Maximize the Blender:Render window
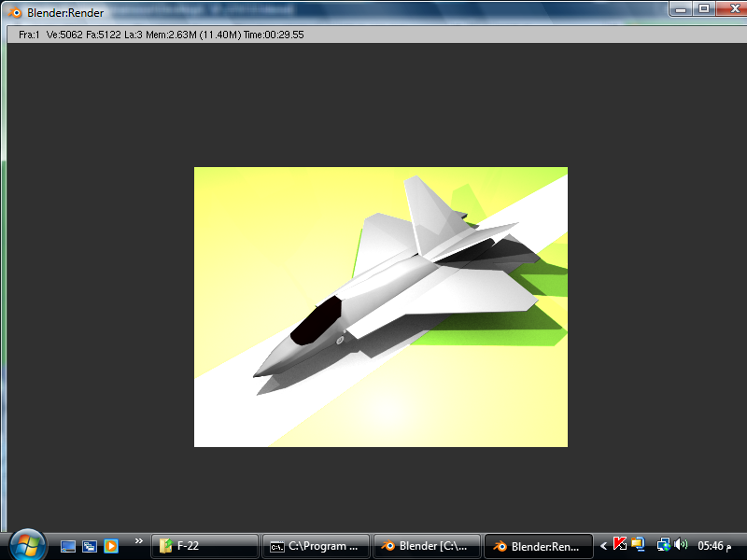The height and width of the screenshot is (560, 747). pyautogui.click(x=704, y=8)
